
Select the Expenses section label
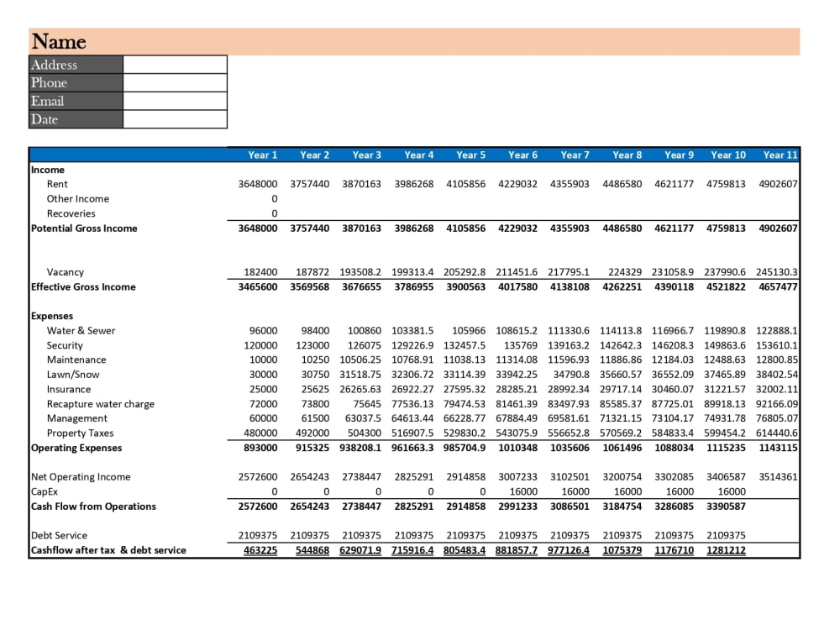tap(52, 316)
